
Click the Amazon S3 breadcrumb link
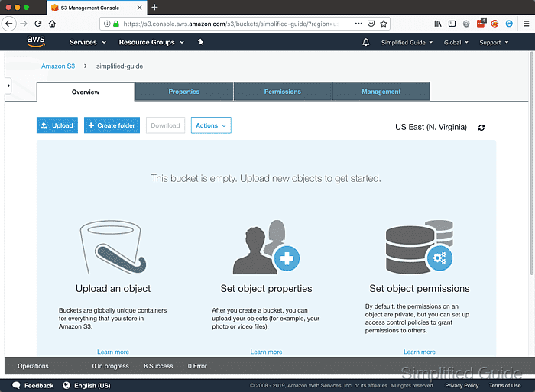(58, 66)
